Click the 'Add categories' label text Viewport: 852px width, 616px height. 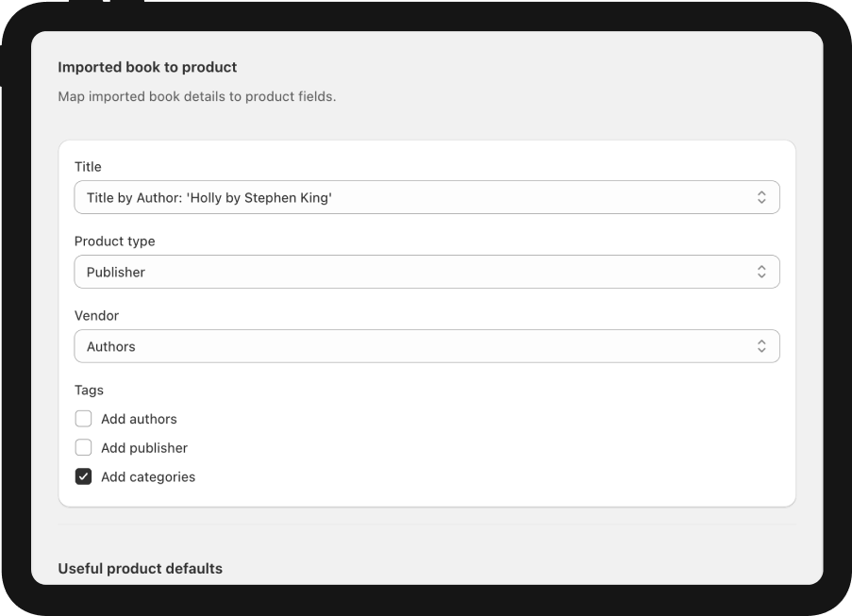point(148,476)
